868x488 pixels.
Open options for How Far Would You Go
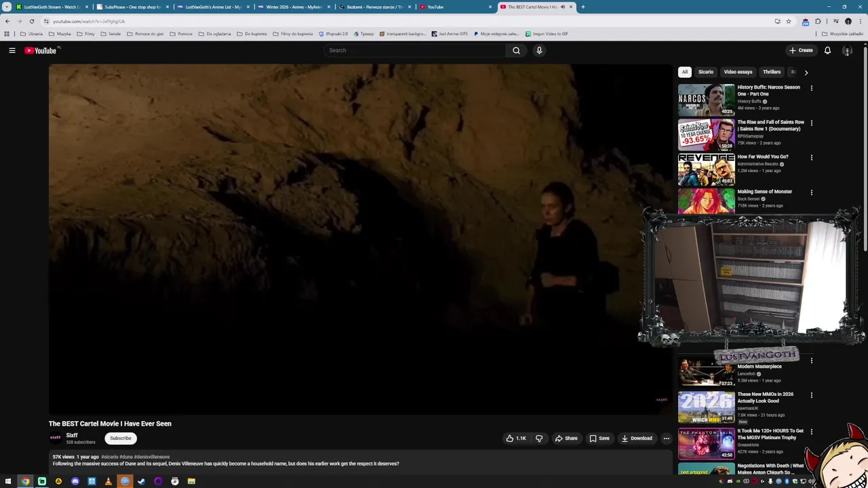click(x=811, y=158)
